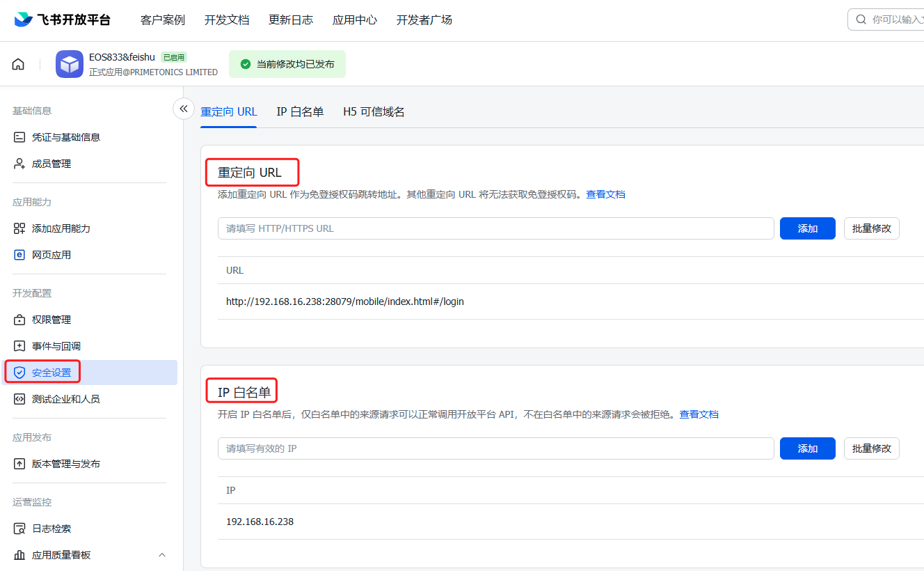Switch to the H5 可信域名 tab

pos(374,111)
